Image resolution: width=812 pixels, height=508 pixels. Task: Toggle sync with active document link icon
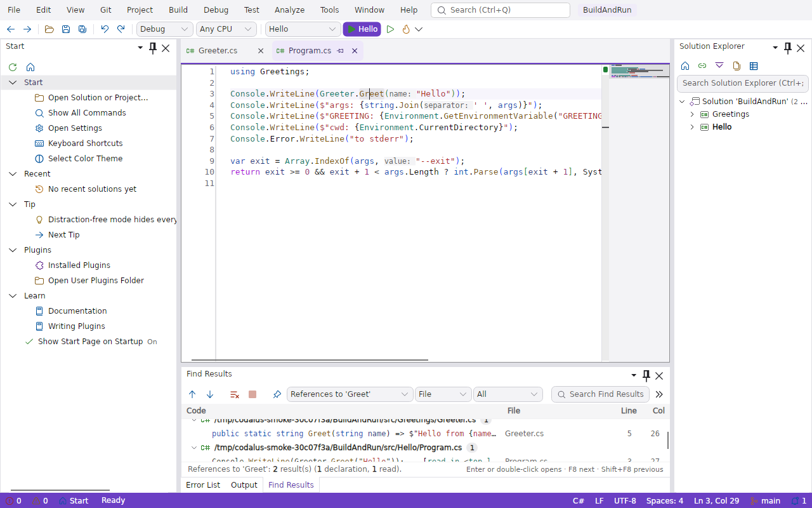702,65
